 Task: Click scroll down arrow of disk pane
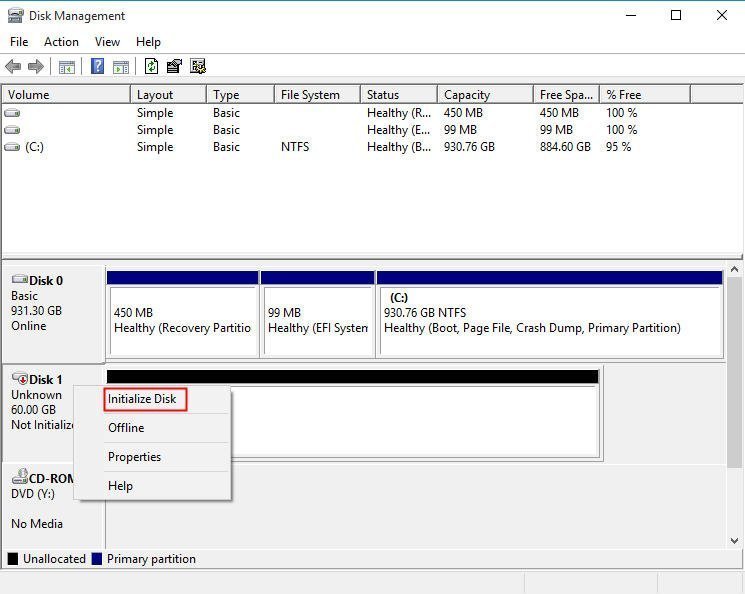click(734, 540)
